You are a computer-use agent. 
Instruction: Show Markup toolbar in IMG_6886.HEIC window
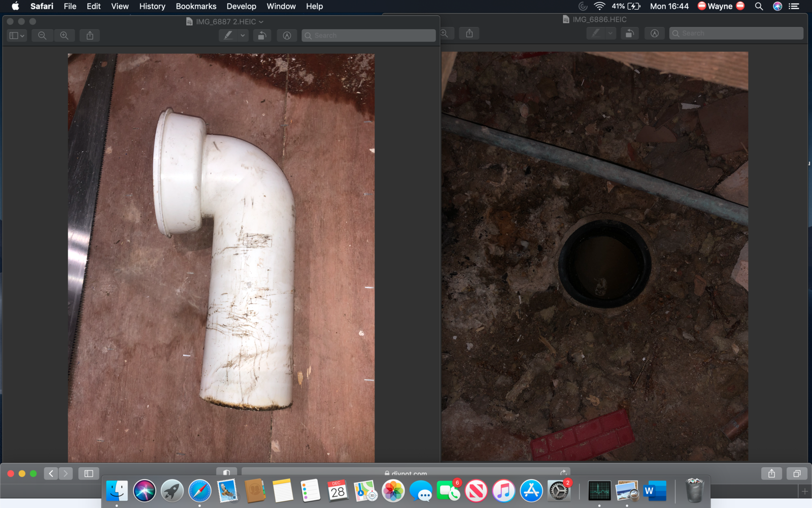655,34
